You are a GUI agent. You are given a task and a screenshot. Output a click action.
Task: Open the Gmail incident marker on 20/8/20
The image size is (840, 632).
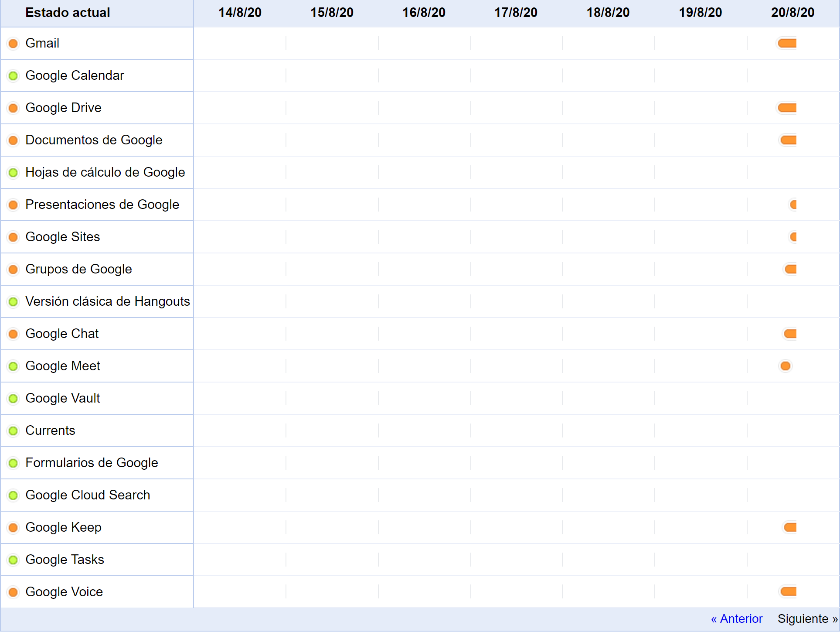[787, 43]
